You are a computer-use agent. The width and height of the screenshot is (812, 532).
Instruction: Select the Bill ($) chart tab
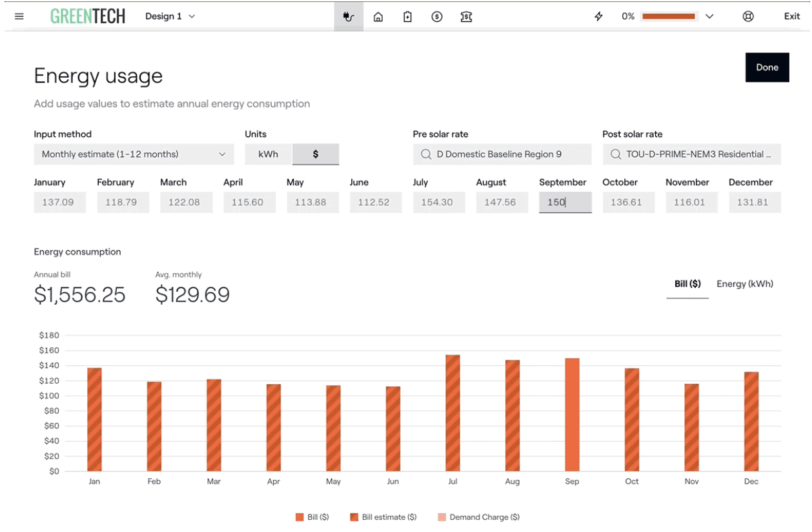point(687,284)
